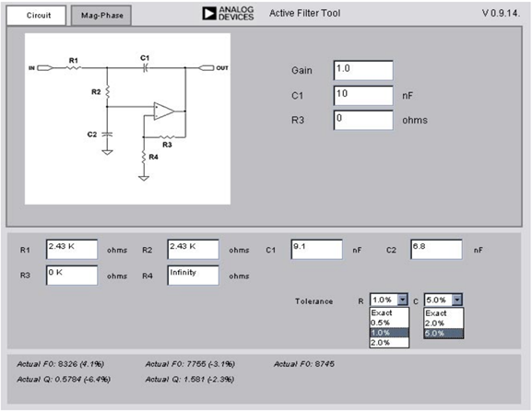532x412 pixels.
Task: Select the R1 resistor symbol in schematic
Action: click(73, 68)
